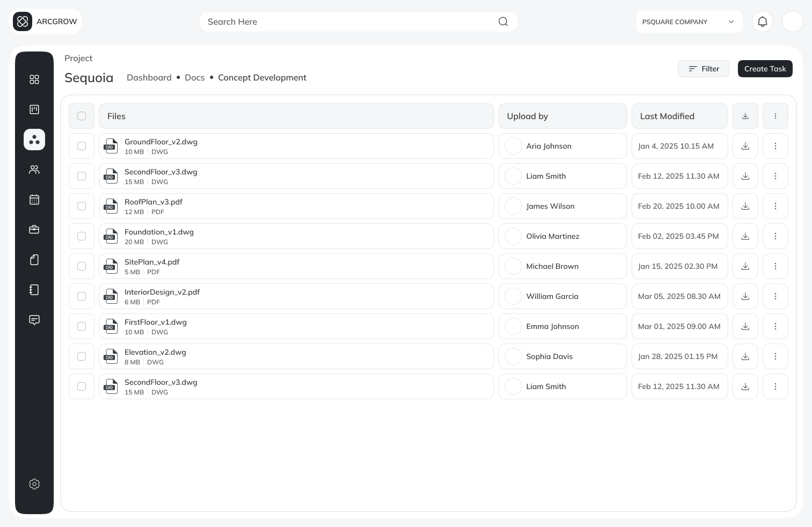
Task: Go to Dashboard breadcrumb
Action: point(149,78)
